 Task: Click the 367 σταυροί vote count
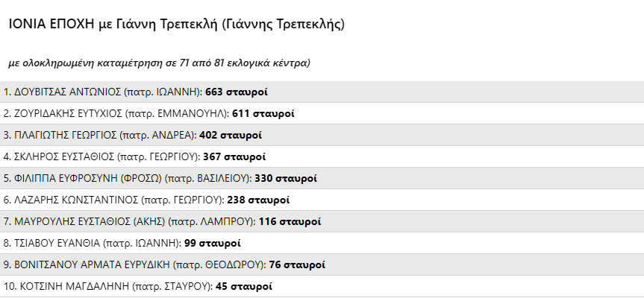tap(234, 157)
